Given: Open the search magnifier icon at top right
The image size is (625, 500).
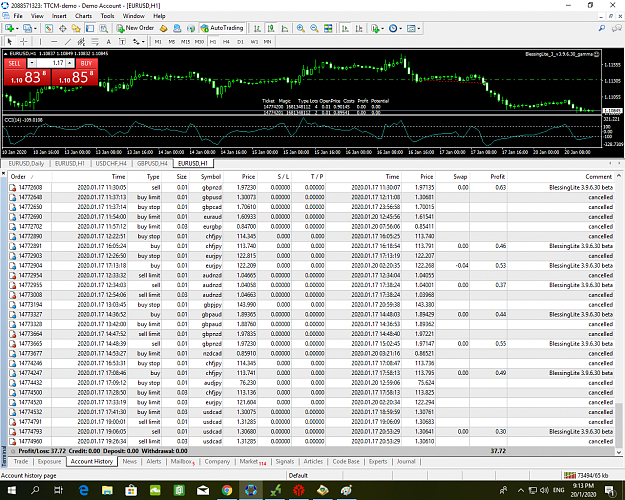Looking at the screenshot, I should [x=602, y=28].
